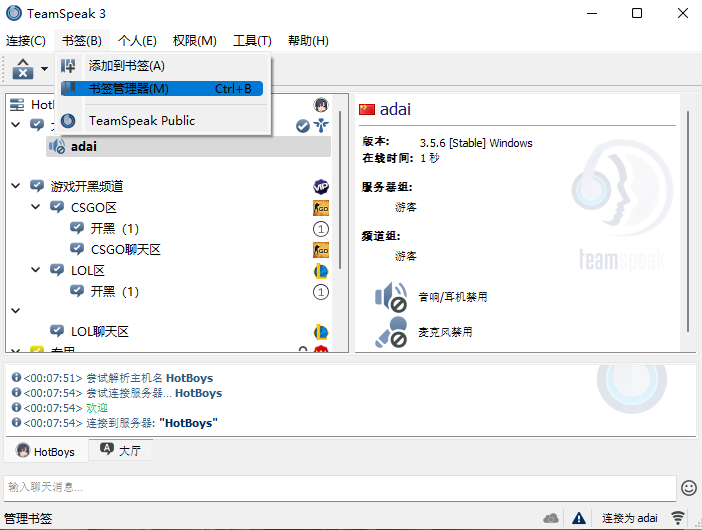Select the HotBoys server icon in the tree
The image size is (702, 530).
[17, 105]
